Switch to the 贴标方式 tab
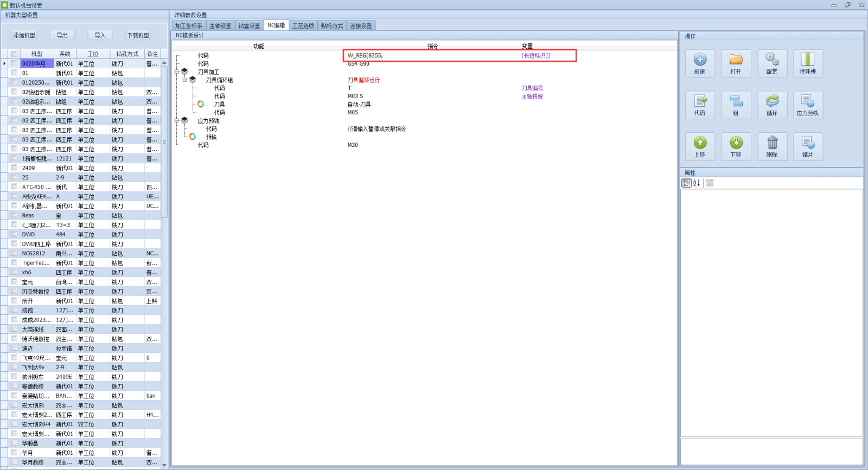 332,25
